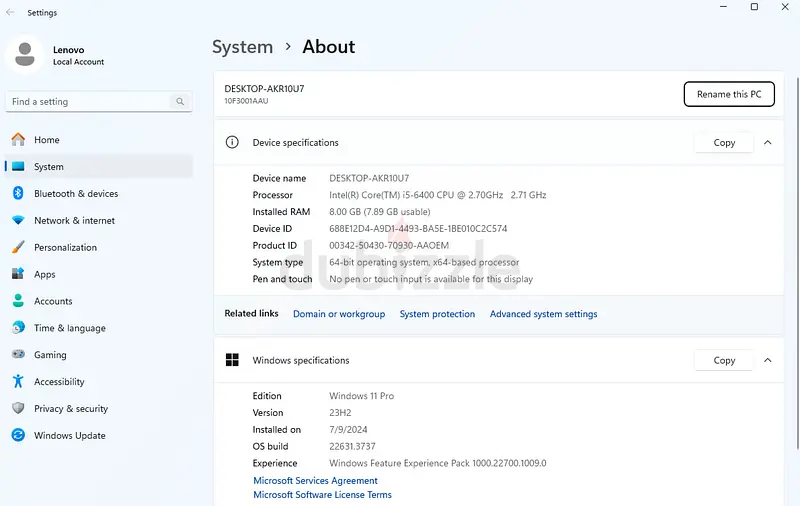Viewport: 800px width, 506px height.
Task: Open Personalization via the paintbrush icon
Action: coord(18,248)
